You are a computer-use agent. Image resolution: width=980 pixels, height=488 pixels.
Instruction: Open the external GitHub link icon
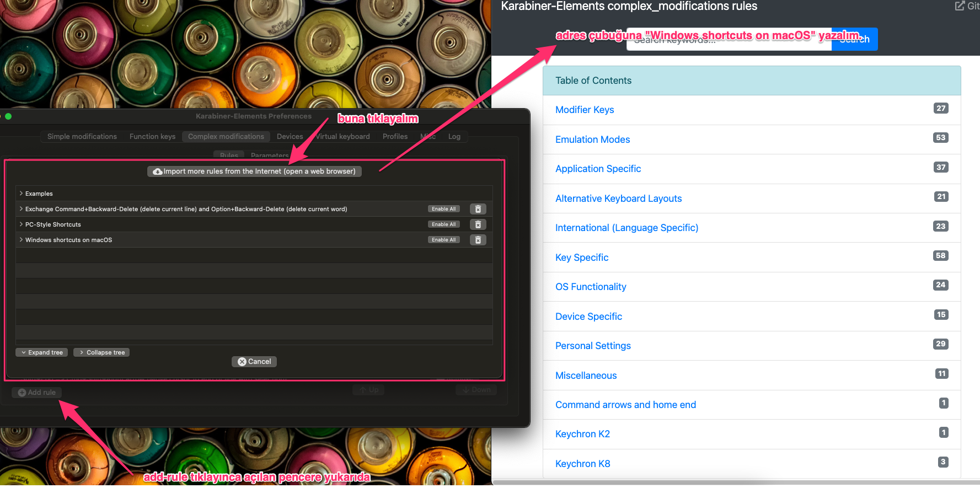tap(960, 6)
